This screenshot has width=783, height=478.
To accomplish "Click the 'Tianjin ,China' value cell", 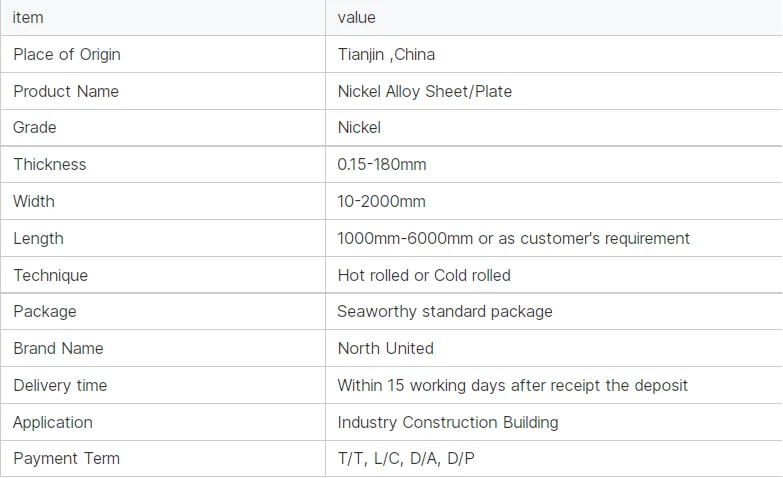I will pos(386,54).
